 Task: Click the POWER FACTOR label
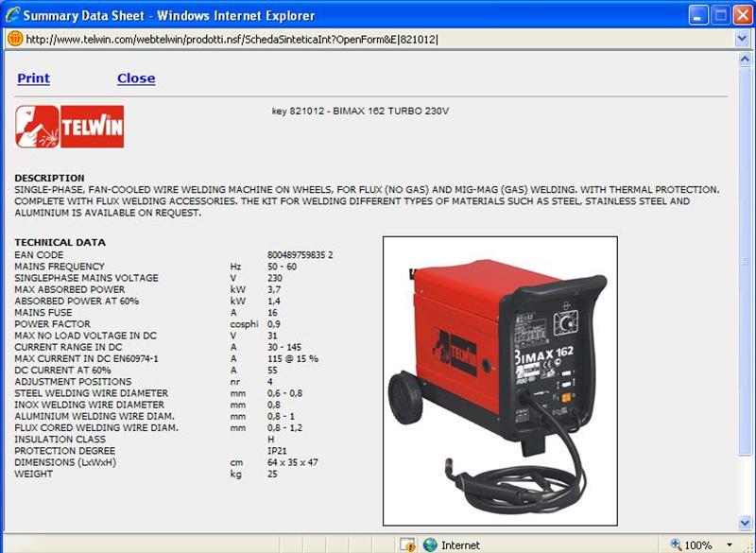point(53,324)
